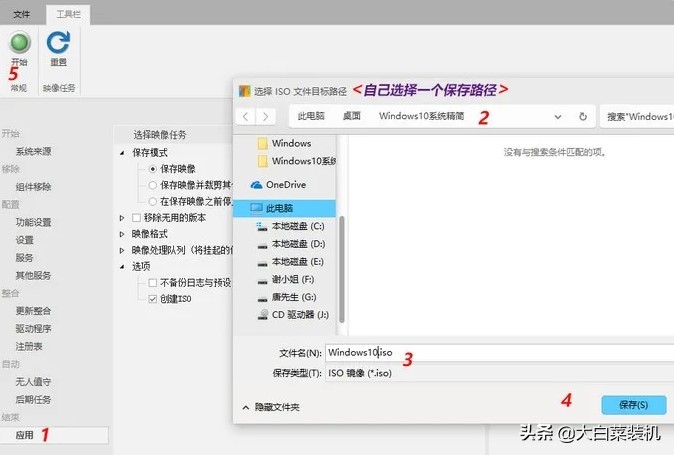Viewport: 674px width, 455px height.
Task: Open 其他服务 in the left sidebar
Action: click(34, 275)
